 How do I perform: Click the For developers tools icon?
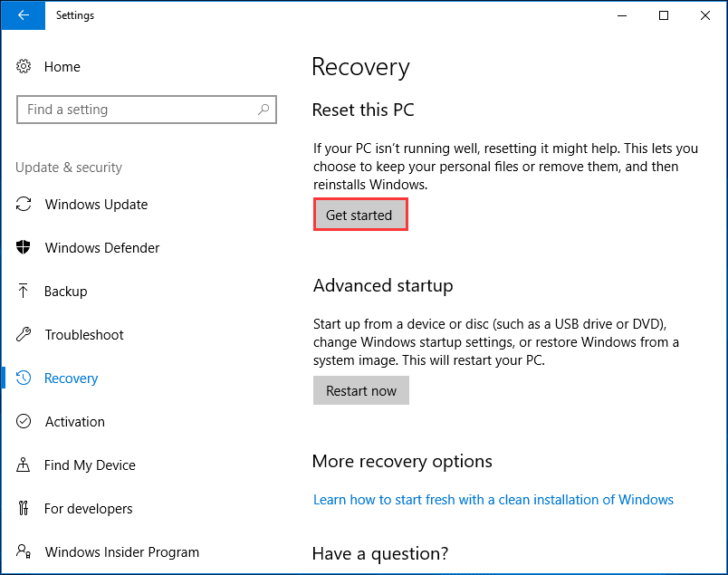(24, 509)
